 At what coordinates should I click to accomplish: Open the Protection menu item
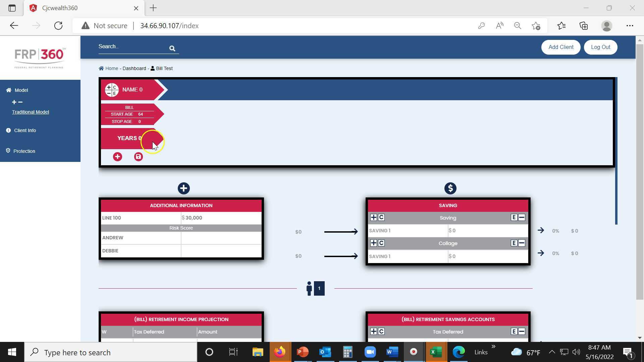pyautogui.click(x=24, y=151)
